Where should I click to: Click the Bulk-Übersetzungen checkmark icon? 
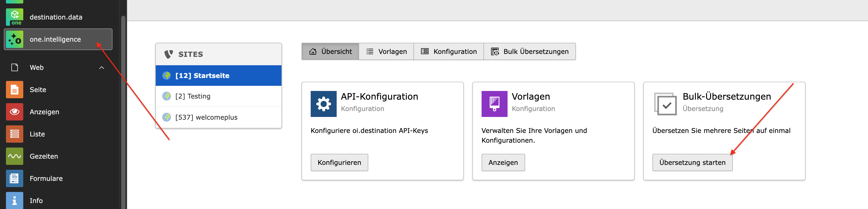(x=665, y=104)
